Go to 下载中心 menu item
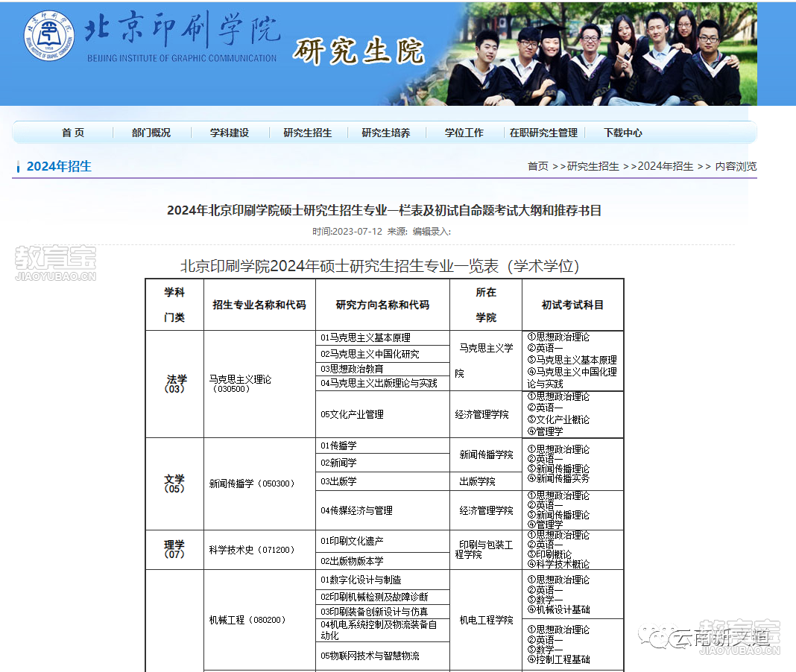Image resolution: width=796 pixels, height=672 pixels. (623, 133)
